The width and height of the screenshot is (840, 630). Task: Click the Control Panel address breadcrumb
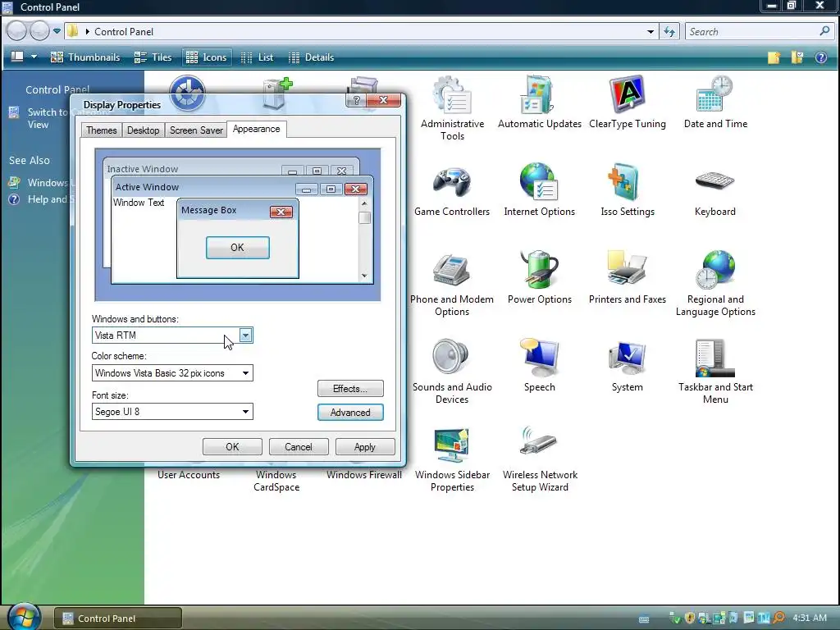tap(124, 32)
